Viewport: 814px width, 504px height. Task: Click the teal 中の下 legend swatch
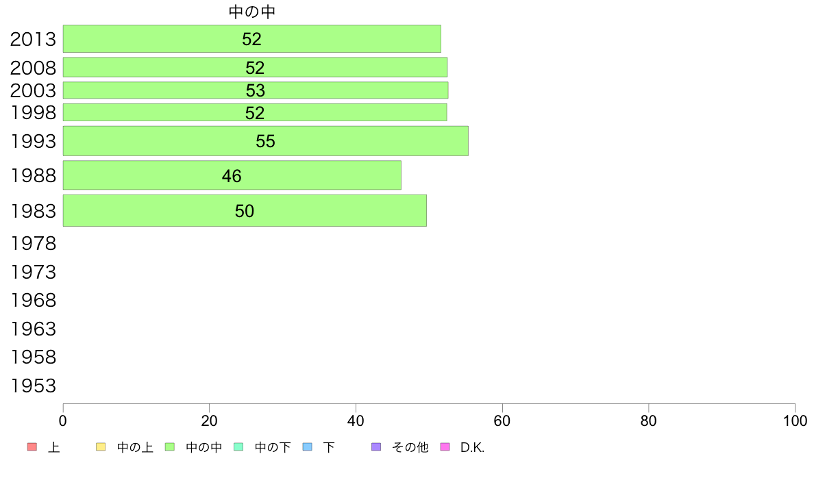(x=239, y=447)
